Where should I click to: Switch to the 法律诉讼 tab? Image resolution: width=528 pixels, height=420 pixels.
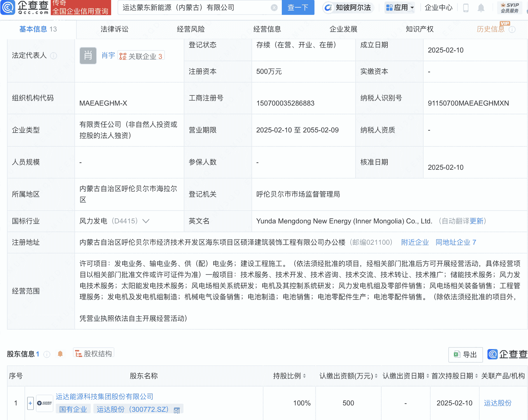(x=114, y=29)
